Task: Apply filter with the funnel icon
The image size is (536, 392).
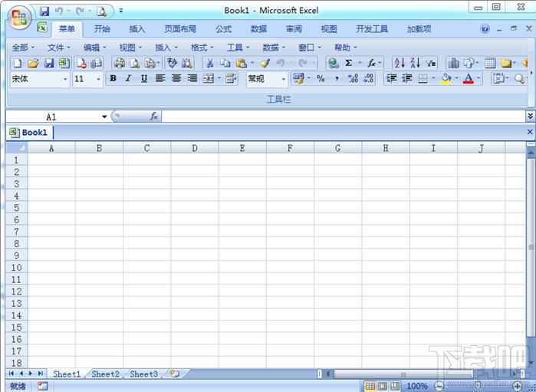Action: pos(430,63)
